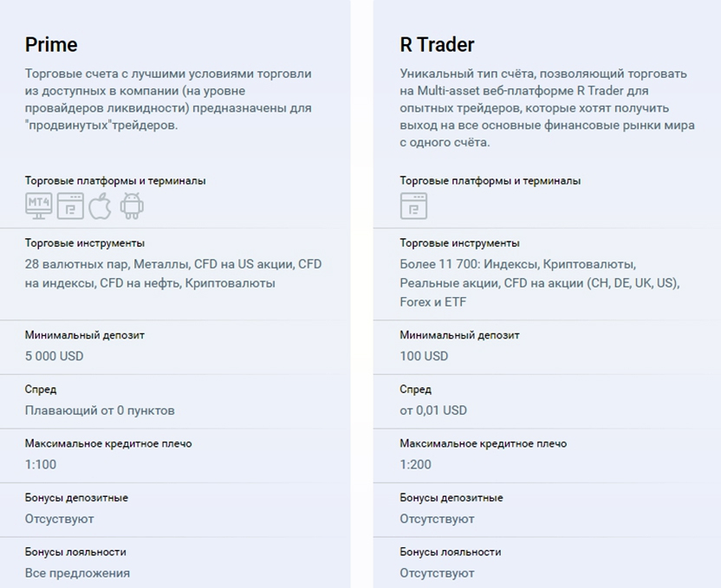Click "Плавающий от 0 пунктов" spread value
Image resolution: width=721 pixels, height=588 pixels.
click(x=100, y=410)
